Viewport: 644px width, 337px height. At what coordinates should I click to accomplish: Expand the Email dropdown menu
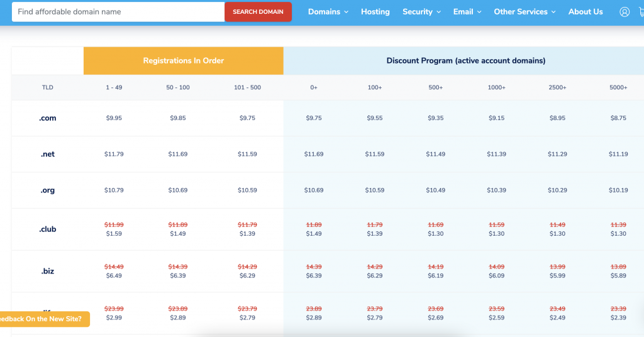click(x=467, y=12)
